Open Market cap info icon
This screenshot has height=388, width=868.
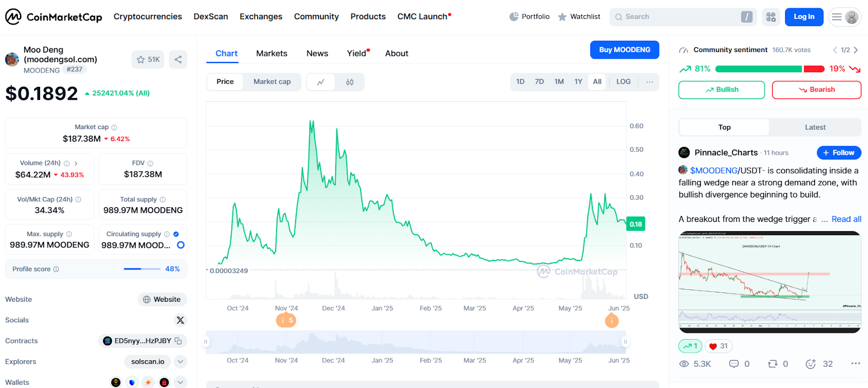[114, 128]
